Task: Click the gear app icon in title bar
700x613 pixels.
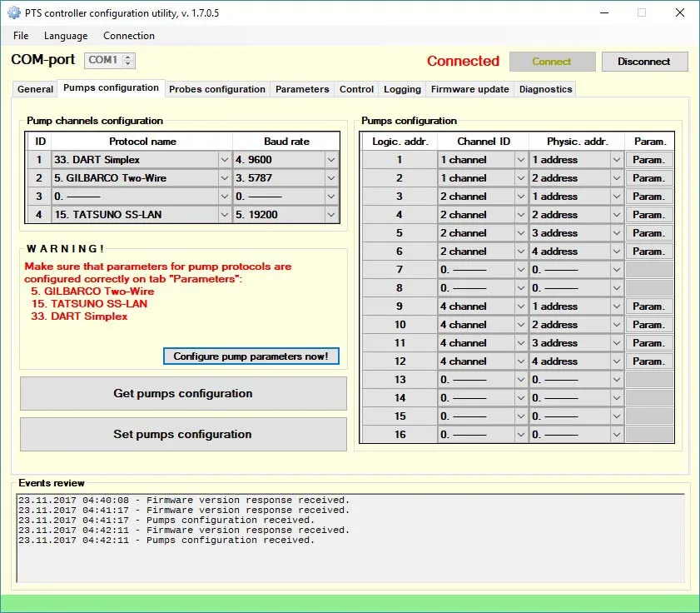Action: coord(13,12)
